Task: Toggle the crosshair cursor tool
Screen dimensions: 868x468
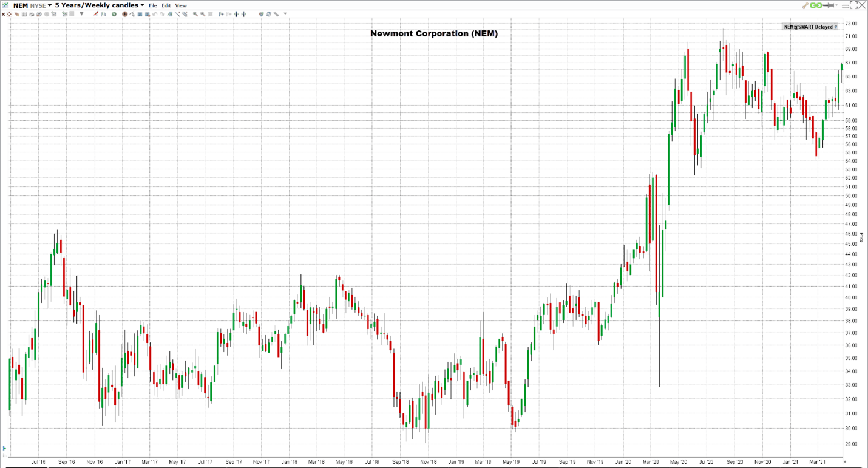Action: coord(9,14)
